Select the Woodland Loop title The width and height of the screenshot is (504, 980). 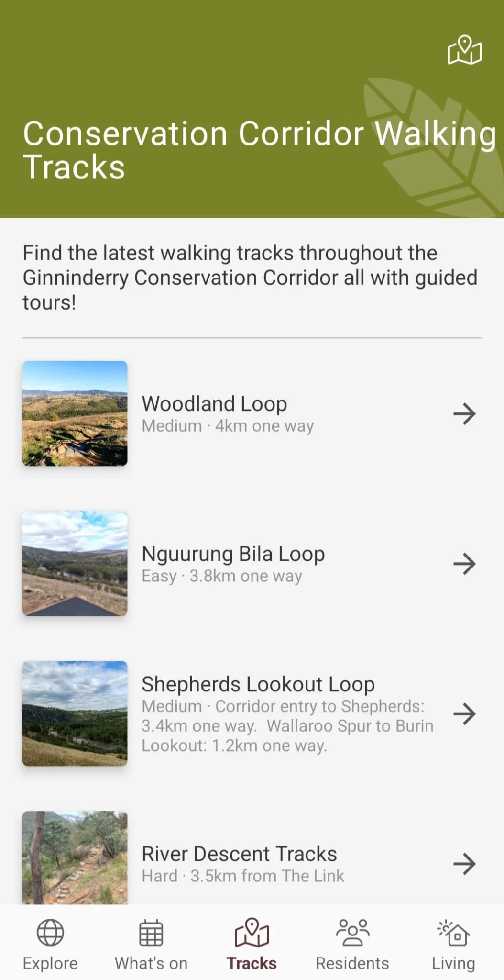point(214,404)
